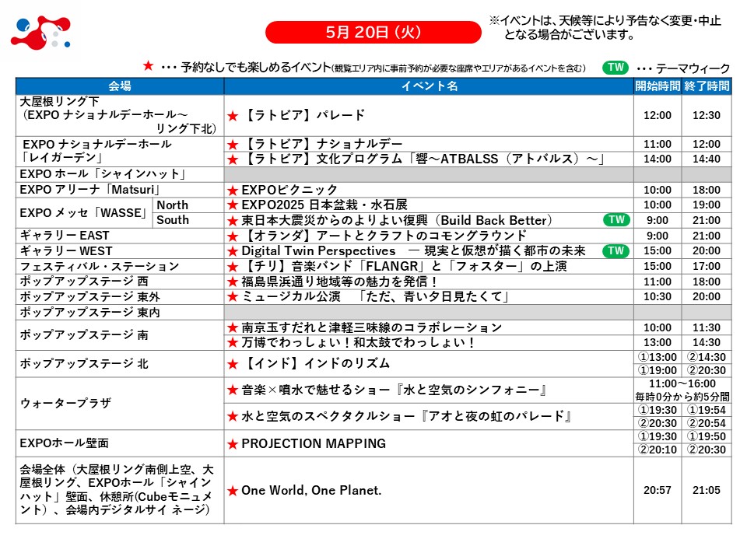
Task: Select the 大屋根リング下 venue cell
Action: 120,115
